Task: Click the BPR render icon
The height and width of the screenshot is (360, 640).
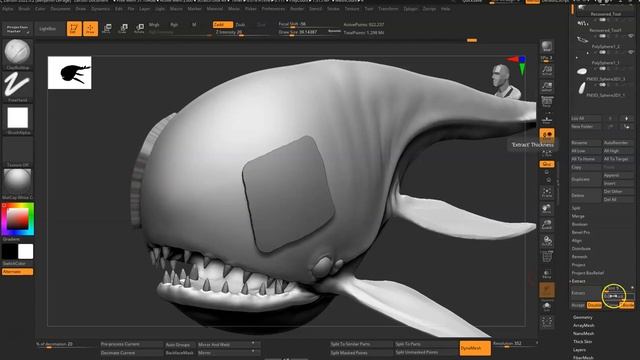Action: 547,47
